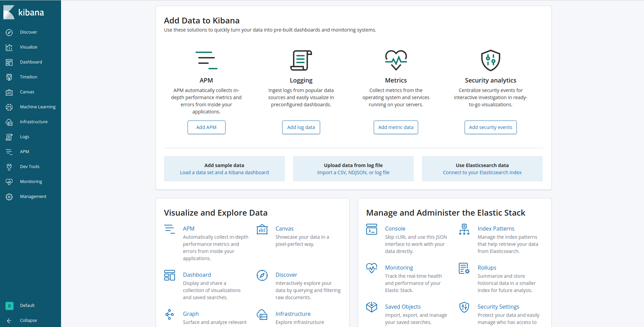644x327 pixels.
Task: Select the Dev Tools wrench icon
Action: click(x=9, y=166)
